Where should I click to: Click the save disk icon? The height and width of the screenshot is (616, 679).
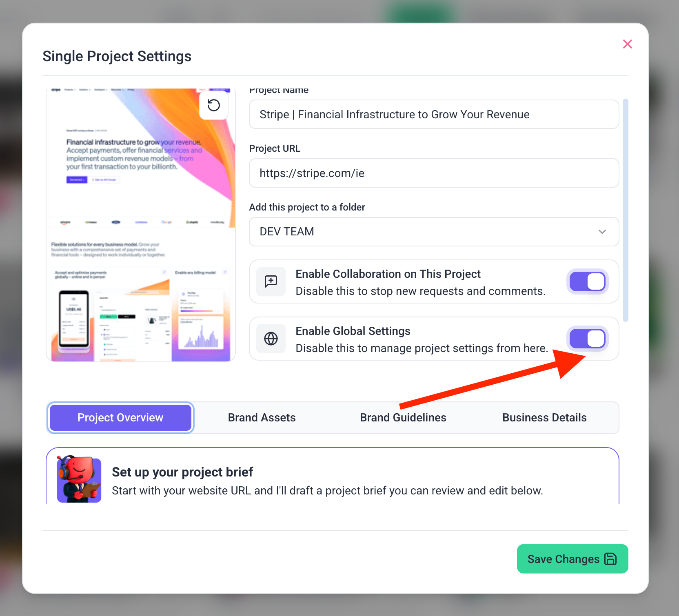coord(610,559)
